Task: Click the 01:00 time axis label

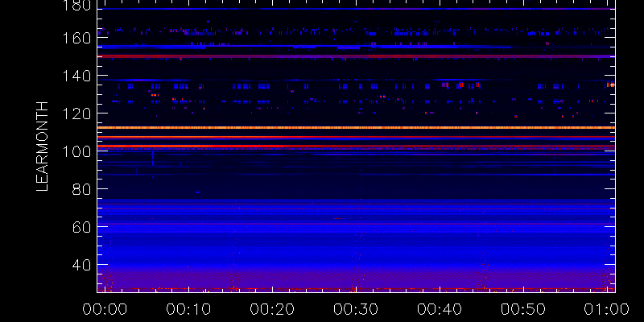Action: click(608, 309)
